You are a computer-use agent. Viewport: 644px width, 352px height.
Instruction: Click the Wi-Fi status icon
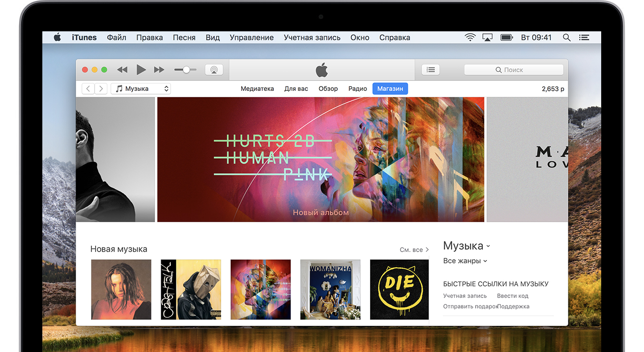(470, 38)
